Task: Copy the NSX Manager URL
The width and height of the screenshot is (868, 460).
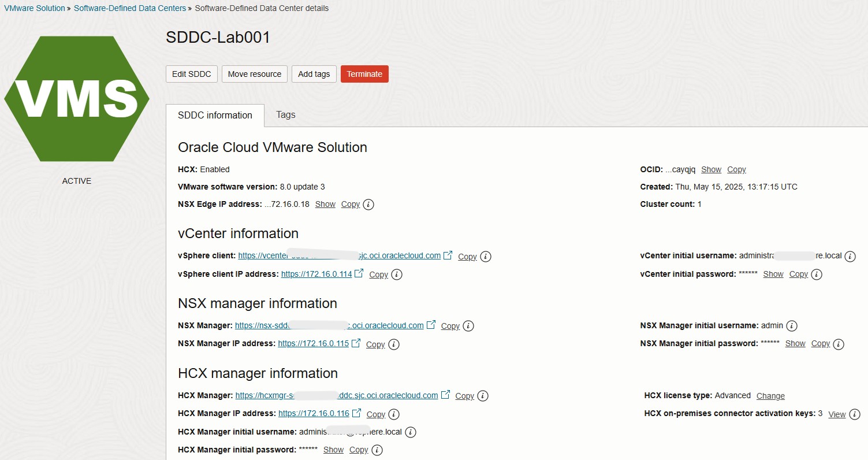Action: pyautogui.click(x=450, y=326)
